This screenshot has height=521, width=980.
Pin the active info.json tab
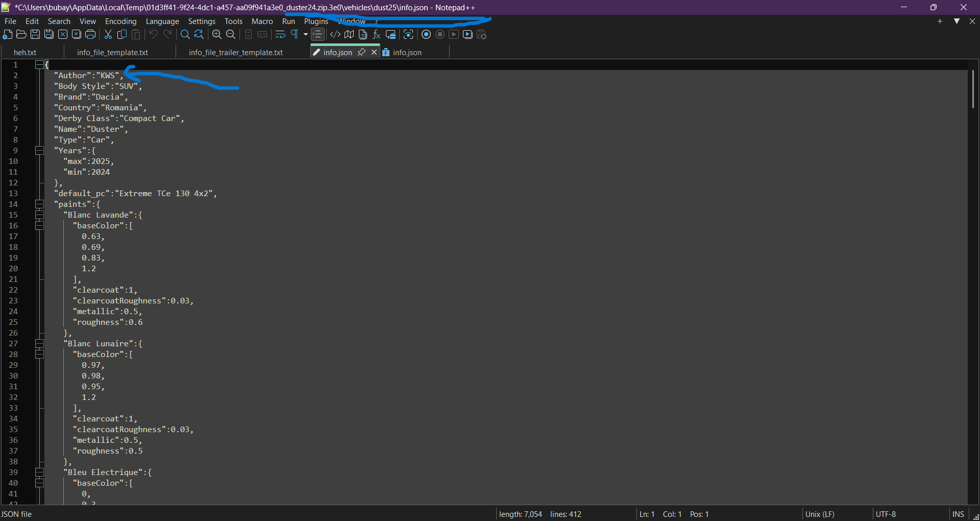tap(361, 52)
